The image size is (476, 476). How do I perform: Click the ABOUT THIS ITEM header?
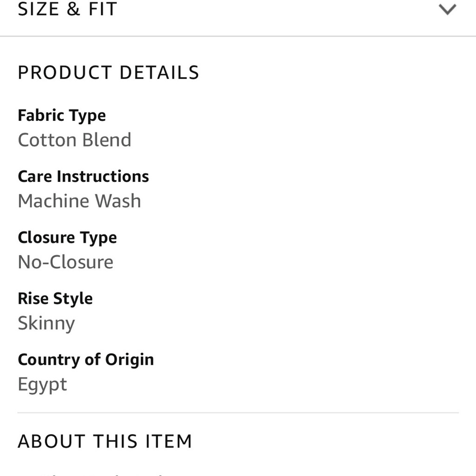click(105, 441)
